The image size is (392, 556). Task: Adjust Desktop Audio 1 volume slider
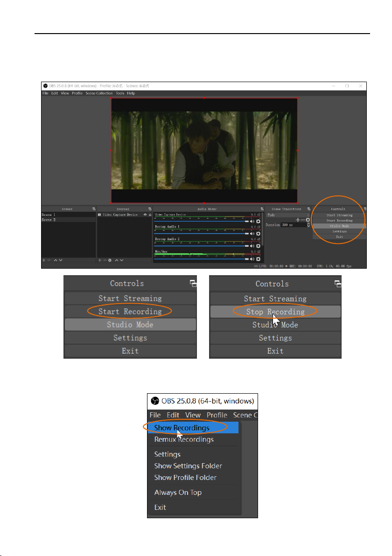pyautogui.click(x=201, y=234)
